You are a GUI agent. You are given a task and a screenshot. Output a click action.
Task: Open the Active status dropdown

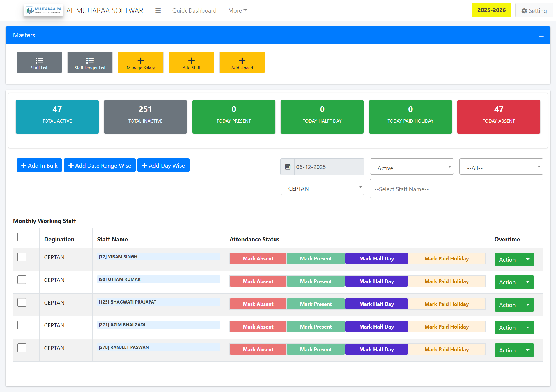click(x=412, y=167)
